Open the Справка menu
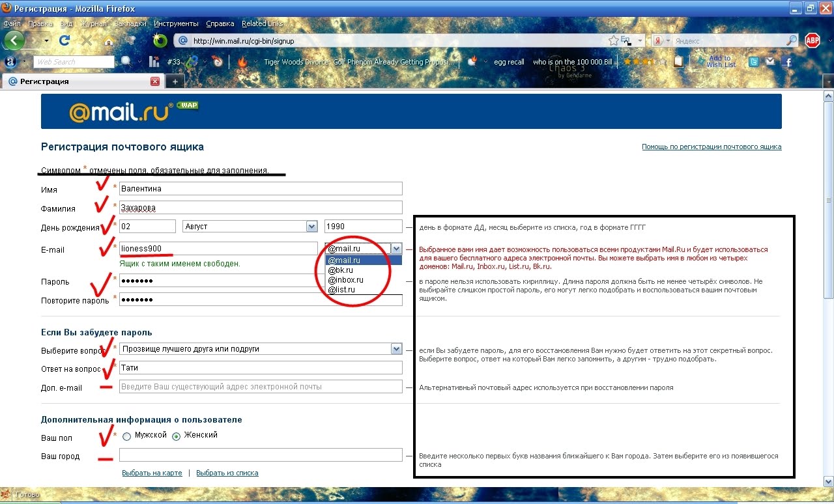Viewport: 834px width, 504px height. coord(220,23)
